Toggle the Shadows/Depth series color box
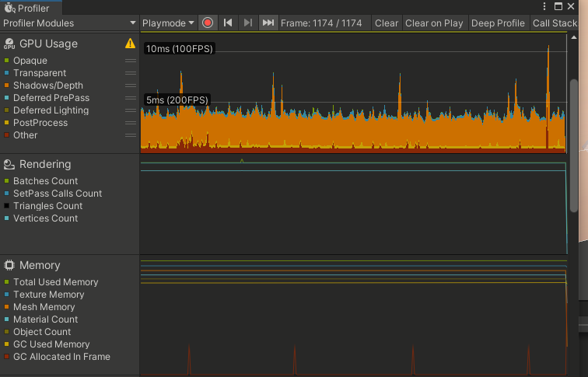This screenshot has height=377, width=588. pos(7,86)
